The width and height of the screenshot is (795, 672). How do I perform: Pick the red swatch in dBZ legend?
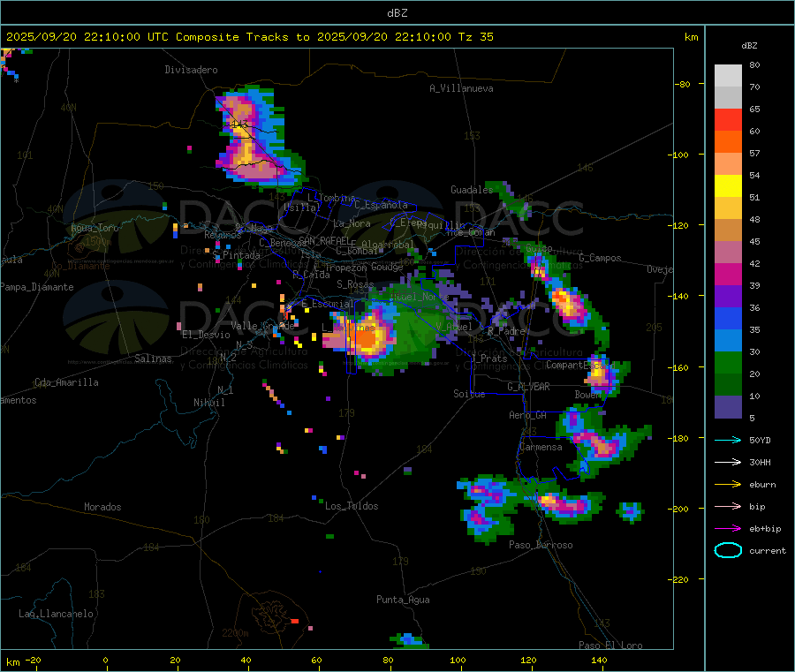point(728,119)
